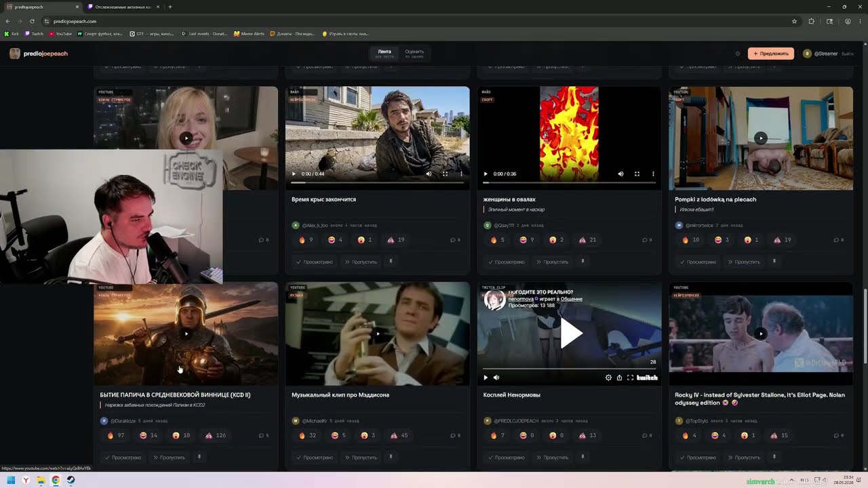Open Windows Start menu
Image resolution: width=868 pixels, height=488 pixels.
click(11, 481)
